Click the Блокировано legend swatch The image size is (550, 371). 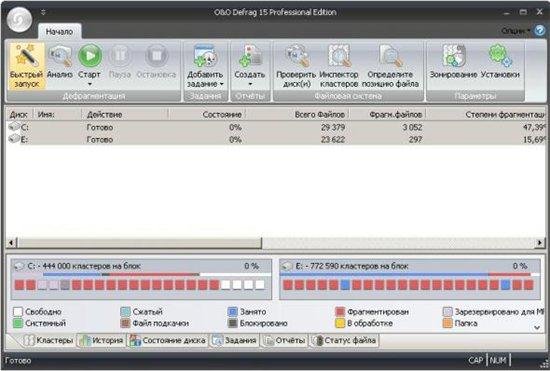233,323
